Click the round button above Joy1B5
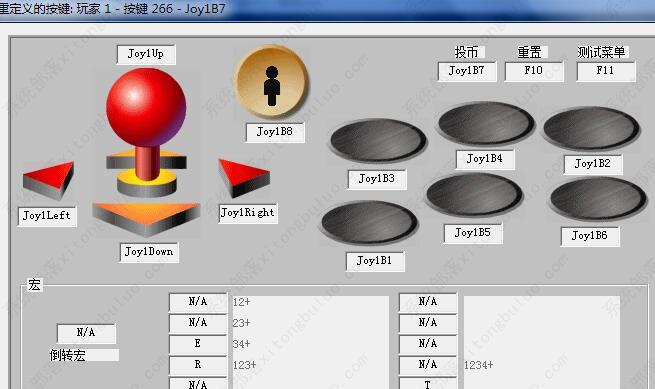Viewport: 655px width, 389px height. [475, 195]
